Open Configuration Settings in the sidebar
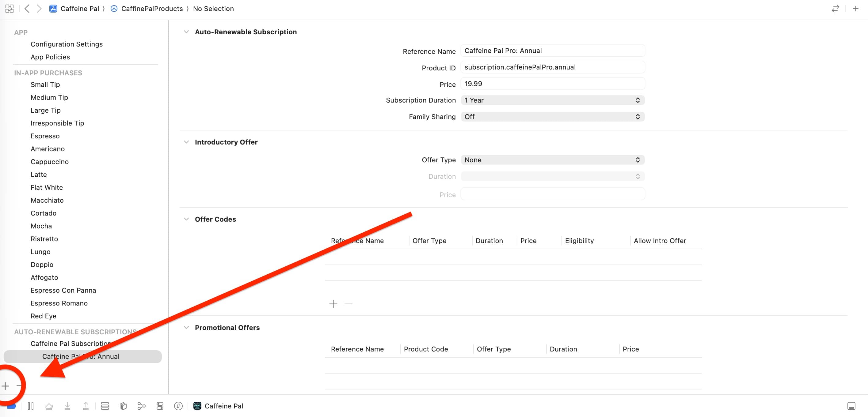Viewport: 868px width, 417px height. coord(67,44)
